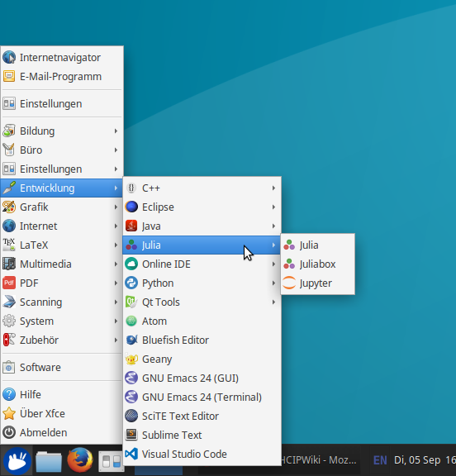456x476 pixels.
Task: Click the EN keyboard layout indicator
Action: pyautogui.click(x=380, y=460)
